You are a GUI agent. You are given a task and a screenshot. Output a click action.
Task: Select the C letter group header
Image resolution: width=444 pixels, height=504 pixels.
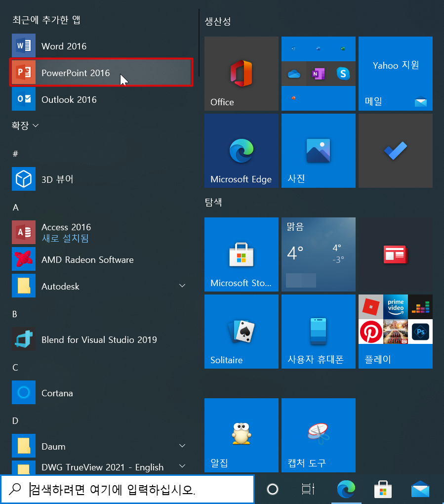[15, 368]
